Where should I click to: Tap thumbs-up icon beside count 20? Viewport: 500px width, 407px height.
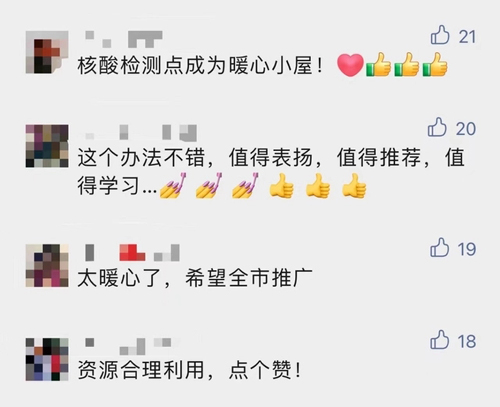tap(437, 127)
